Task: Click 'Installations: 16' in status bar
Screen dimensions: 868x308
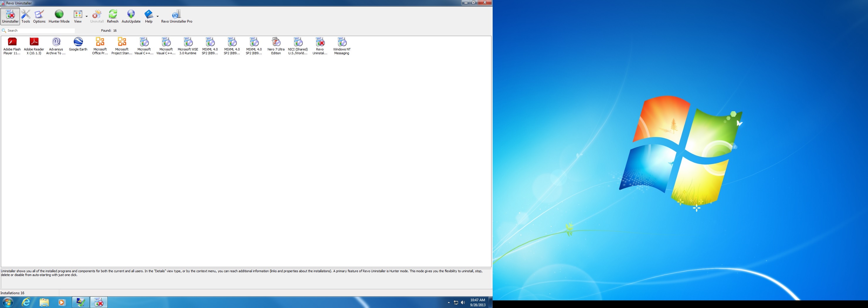Action: [x=13, y=293]
